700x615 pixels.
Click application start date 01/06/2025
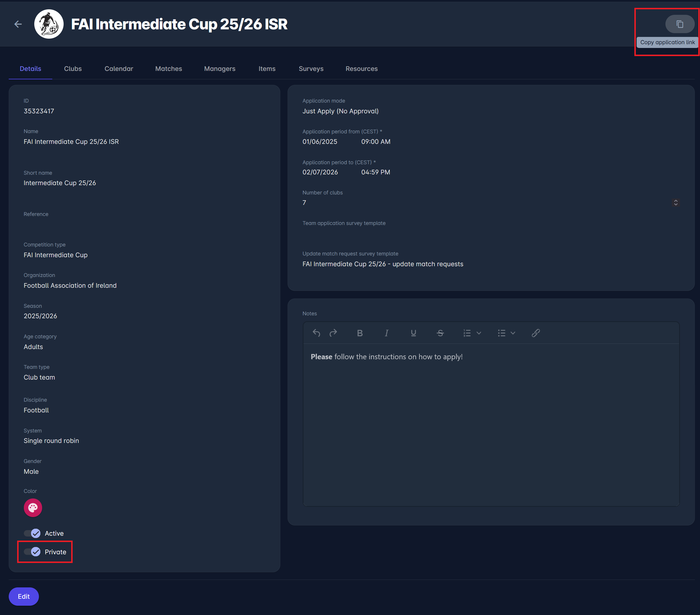click(320, 142)
